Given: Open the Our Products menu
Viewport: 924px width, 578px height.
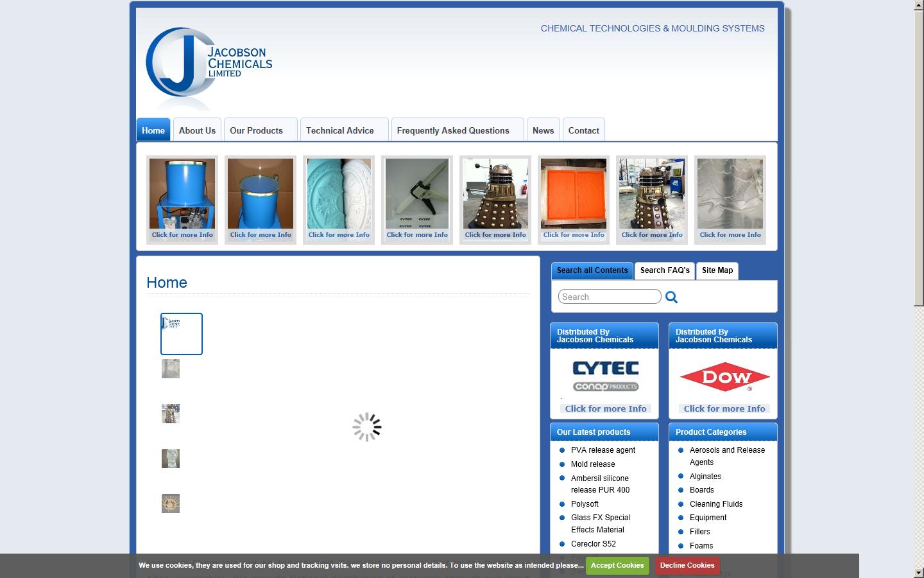Looking at the screenshot, I should click(256, 130).
